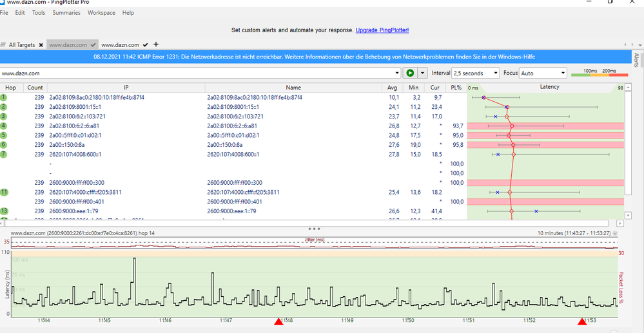Expand the target address history dropdown

(x=397, y=73)
